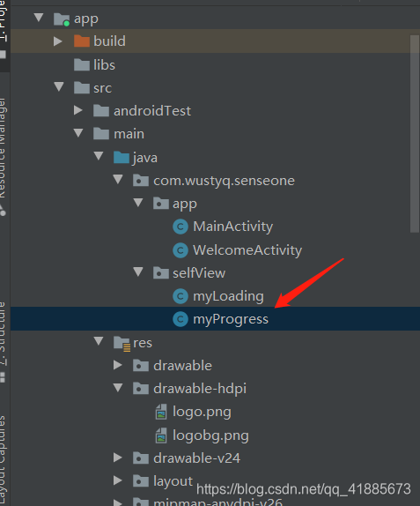Open the Layout Captures side tab
The width and height of the screenshot is (420, 506).
3,461
